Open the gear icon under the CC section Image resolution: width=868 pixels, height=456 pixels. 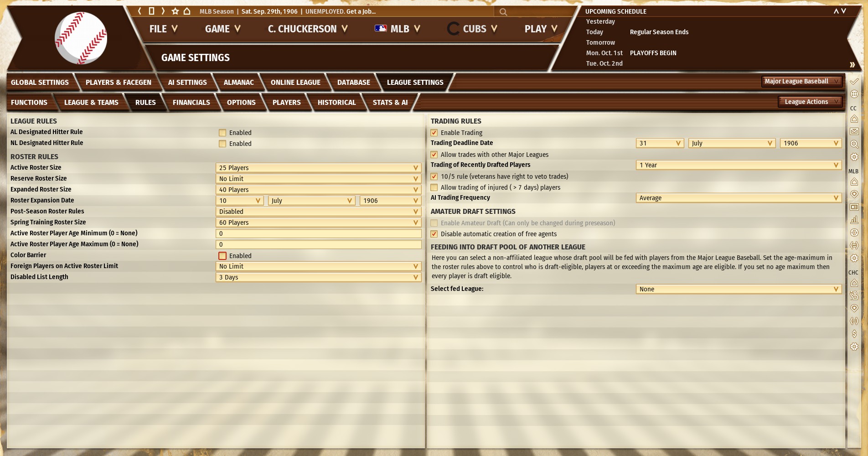point(854,157)
